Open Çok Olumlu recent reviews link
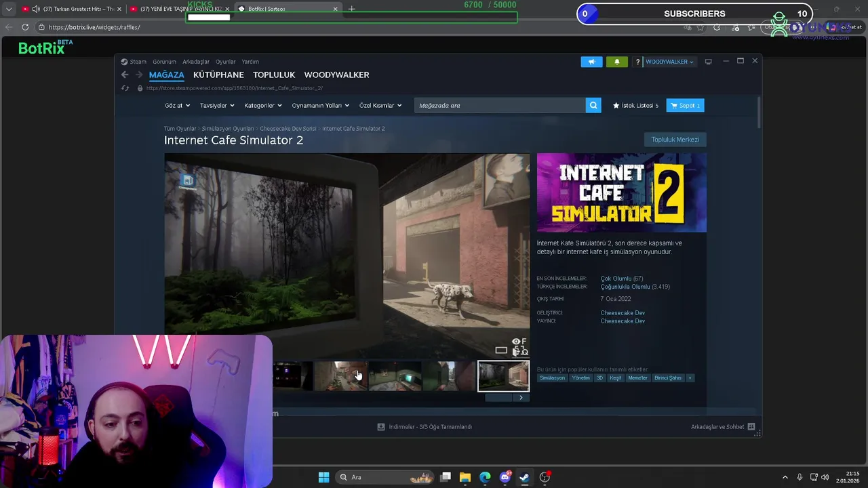868x488 pixels. click(616, 279)
